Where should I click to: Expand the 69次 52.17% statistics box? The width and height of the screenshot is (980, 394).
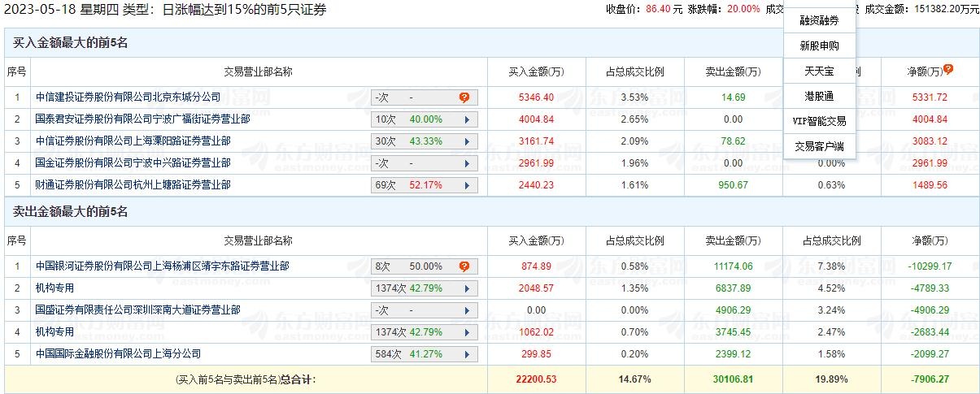tap(424, 185)
